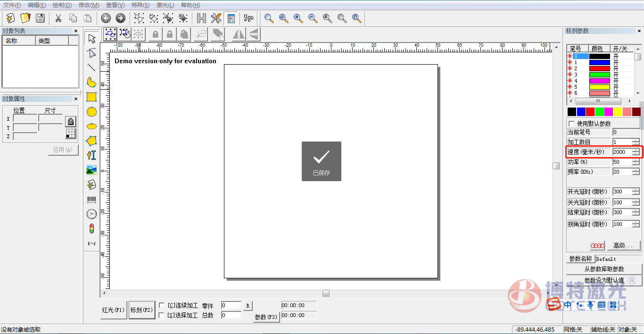
Task: Increase 开光延时 with spinner up arrow
Action: [636, 190]
